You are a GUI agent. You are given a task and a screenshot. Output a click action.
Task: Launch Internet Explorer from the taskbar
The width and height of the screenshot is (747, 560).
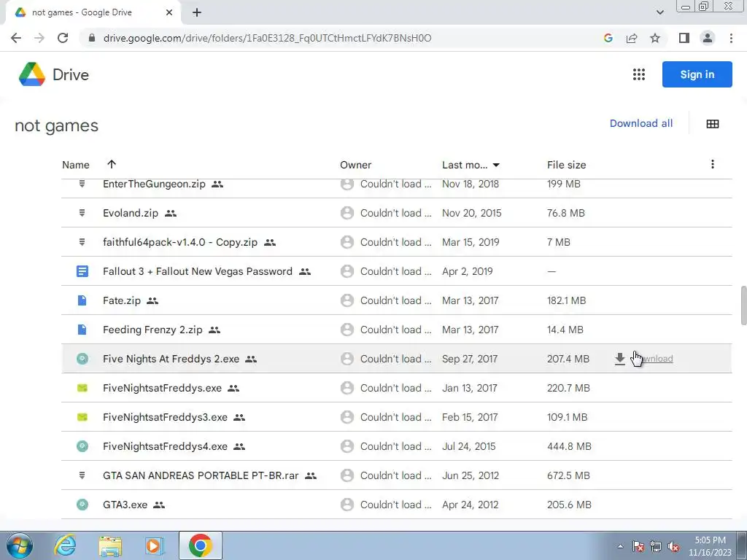[65, 546]
